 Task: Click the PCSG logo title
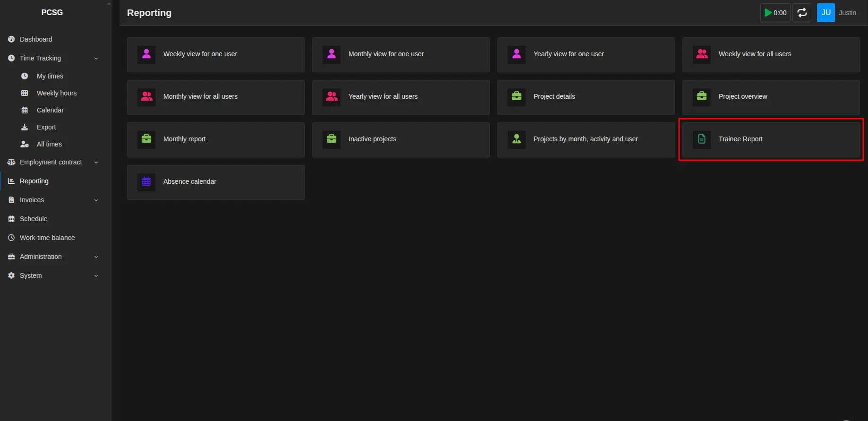(52, 12)
